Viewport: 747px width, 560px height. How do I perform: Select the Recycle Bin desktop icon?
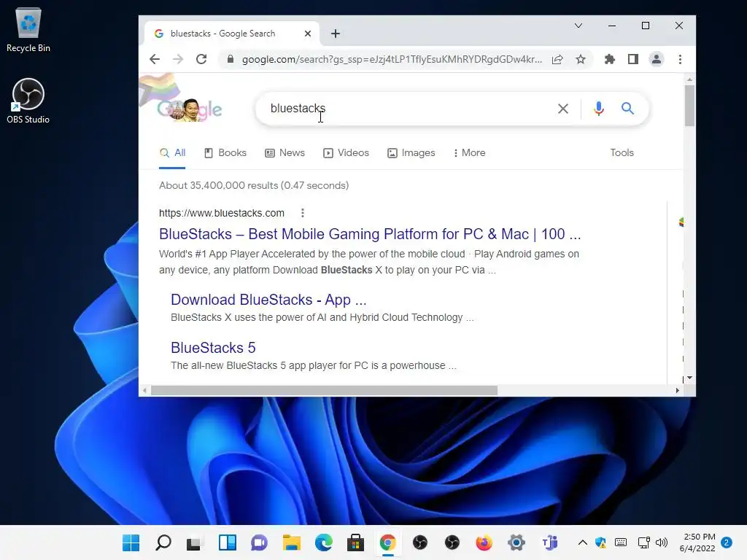pos(28,31)
